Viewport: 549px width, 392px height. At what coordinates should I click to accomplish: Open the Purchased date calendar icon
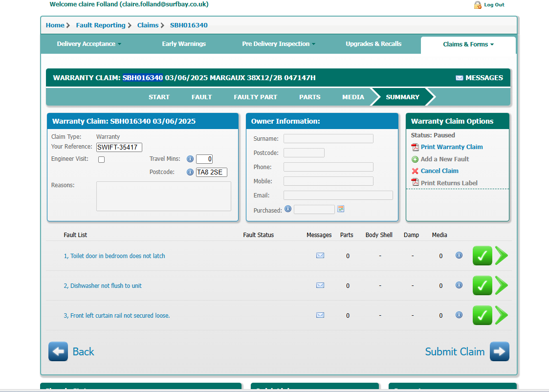pos(341,209)
